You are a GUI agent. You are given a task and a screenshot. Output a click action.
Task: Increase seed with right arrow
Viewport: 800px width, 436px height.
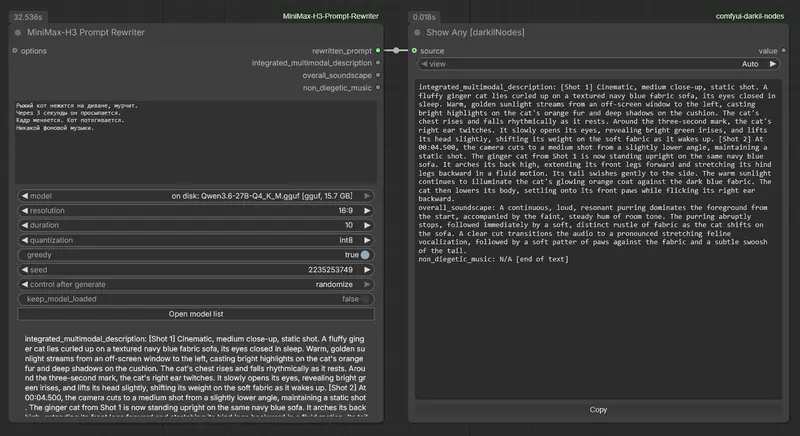(367, 270)
